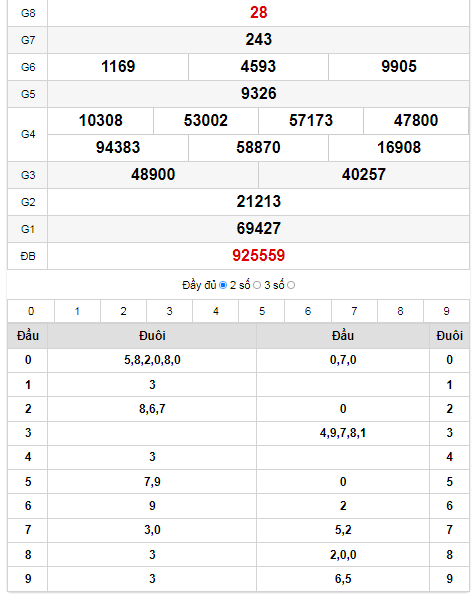The width and height of the screenshot is (474, 594).
Task: Click the G8 prize number 28
Action: point(258,13)
